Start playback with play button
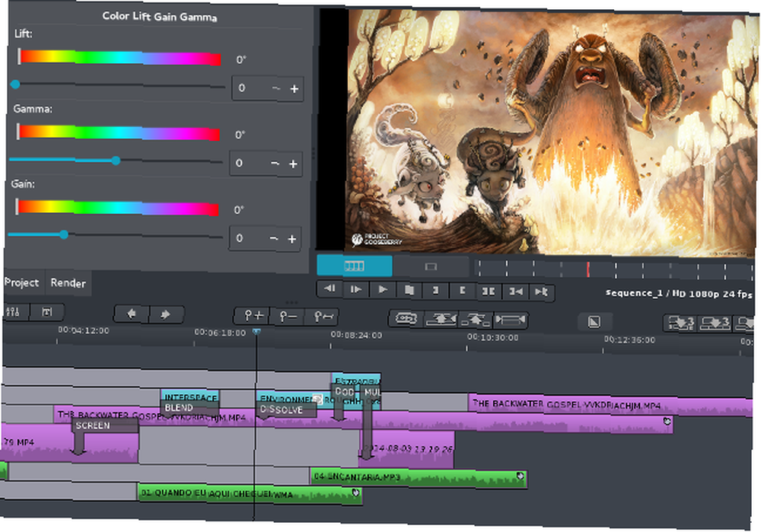The height and width of the screenshot is (532, 761). pyautogui.click(x=383, y=290)
